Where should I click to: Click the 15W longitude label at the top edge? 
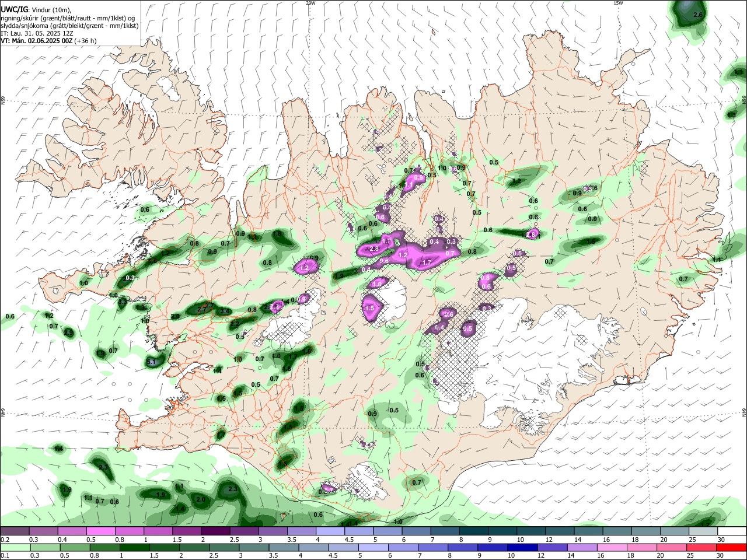click(618, 3)
